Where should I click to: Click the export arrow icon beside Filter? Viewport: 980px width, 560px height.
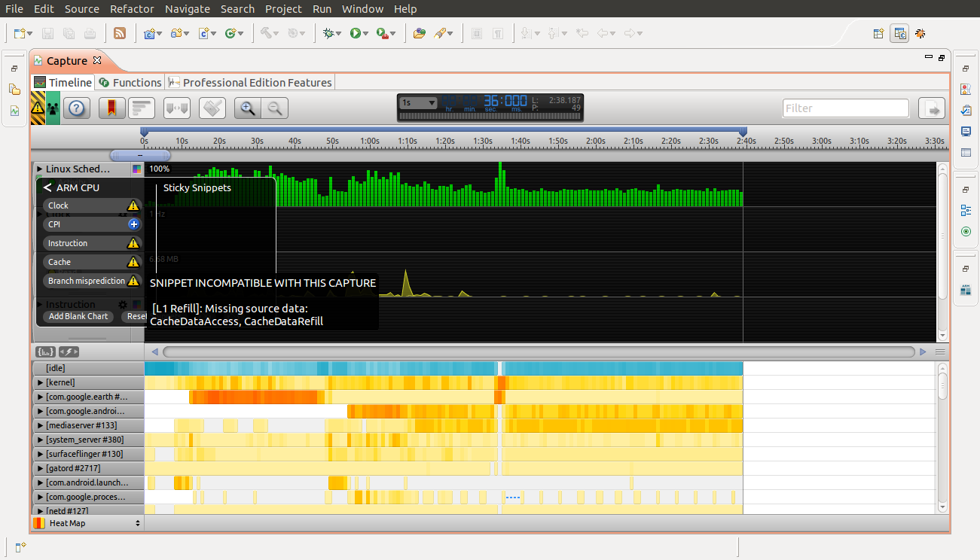(932, 108)
